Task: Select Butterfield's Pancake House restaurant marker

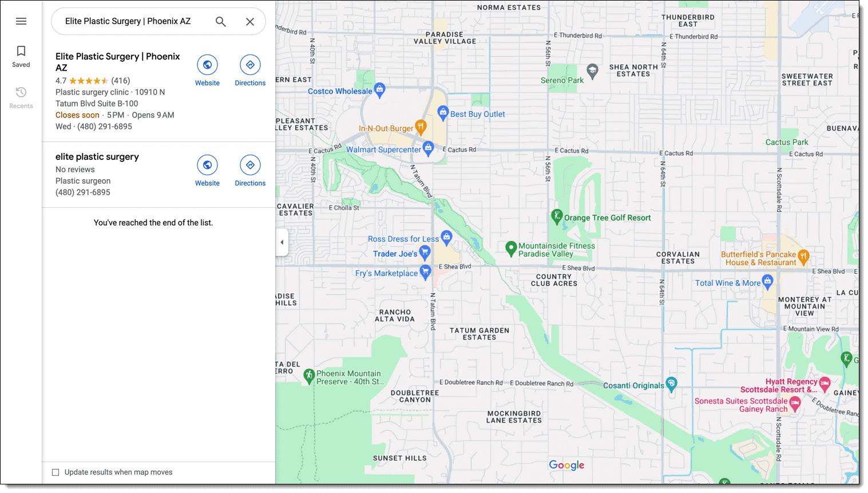Action: tap(803, 256)
